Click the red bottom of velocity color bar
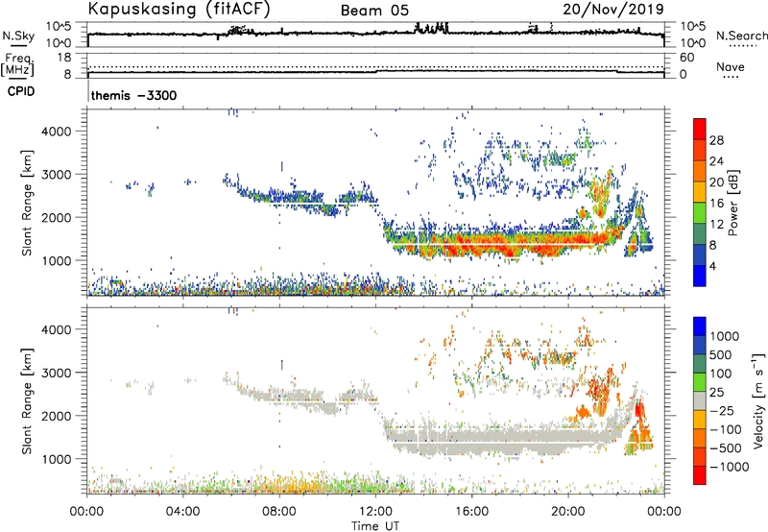Image resolution: width=768 pixels, height=532 pixels. (700, 474)
